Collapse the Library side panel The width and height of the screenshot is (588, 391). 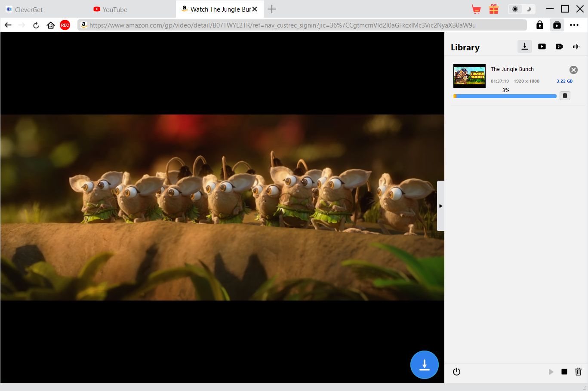tap(440, 206)
